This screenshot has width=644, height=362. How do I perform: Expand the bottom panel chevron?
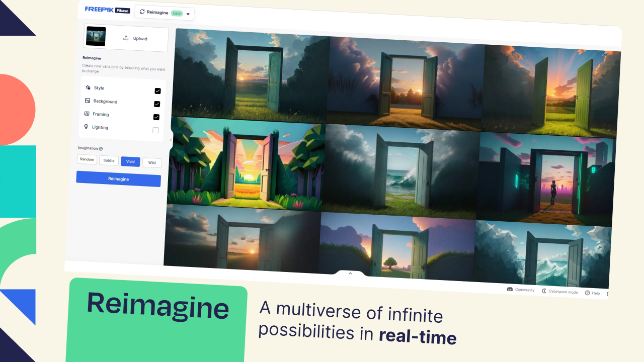pyautogui.click(x=350, y=273)
